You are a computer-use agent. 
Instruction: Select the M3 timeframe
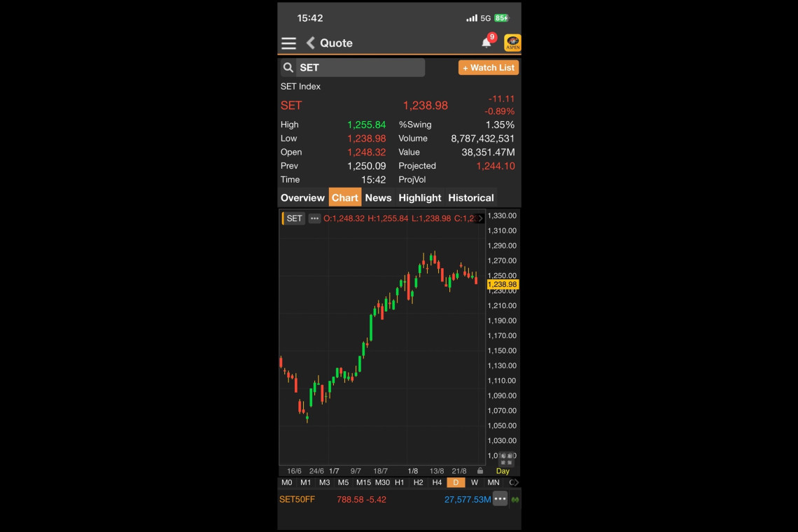coord(325,482)
